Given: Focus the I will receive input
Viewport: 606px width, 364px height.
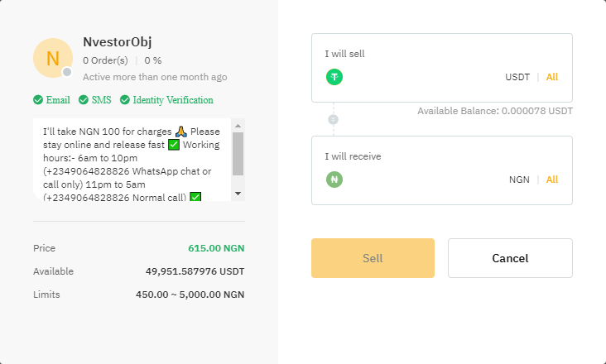Looking at the screenshot, I should pyautogui.click(x=422, y=180).
